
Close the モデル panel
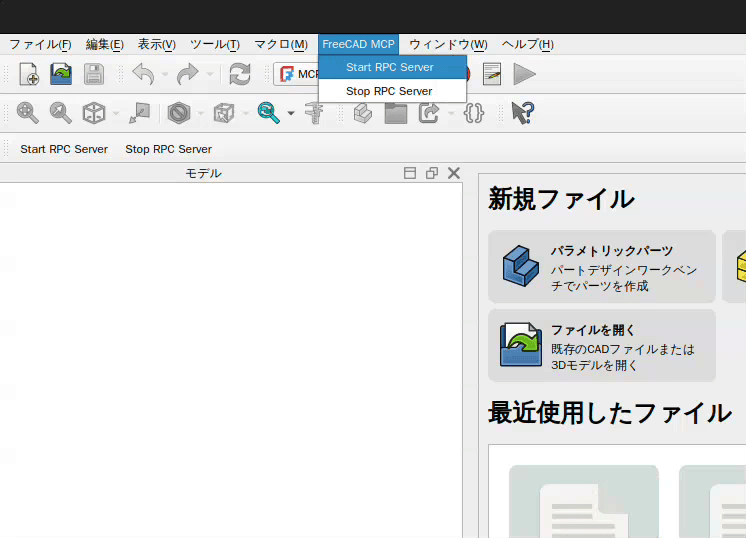(454, 173)
